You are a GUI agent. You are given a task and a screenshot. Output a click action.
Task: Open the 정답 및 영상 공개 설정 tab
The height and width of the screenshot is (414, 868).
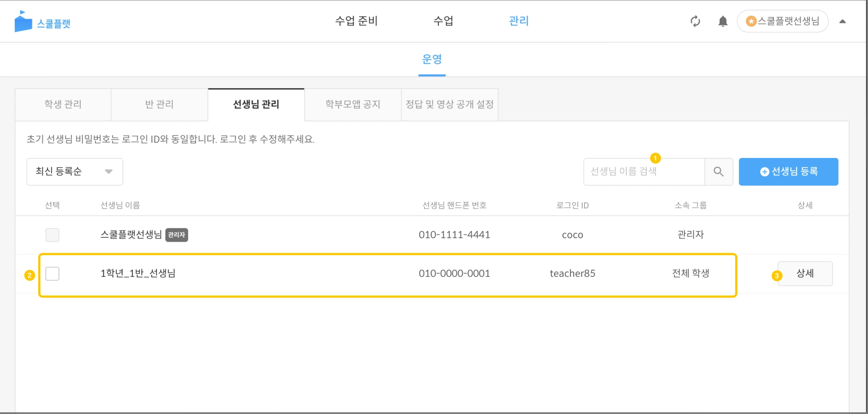click(450, 105)
